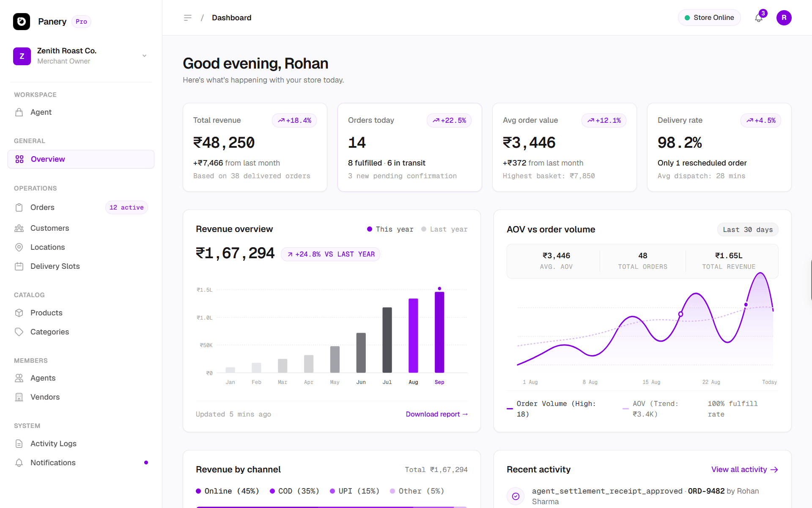Toggle Order Volume line legend
Image resolution: width=812 pixels, height=508 pixels.
pos(551,409)
